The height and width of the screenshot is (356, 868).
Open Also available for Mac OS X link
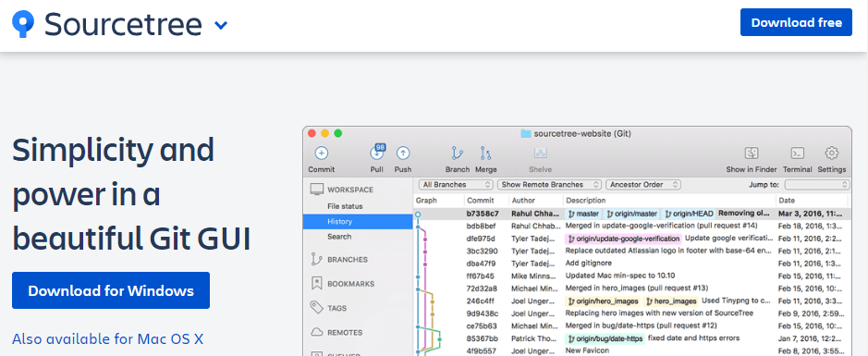(x=107, y=338)
